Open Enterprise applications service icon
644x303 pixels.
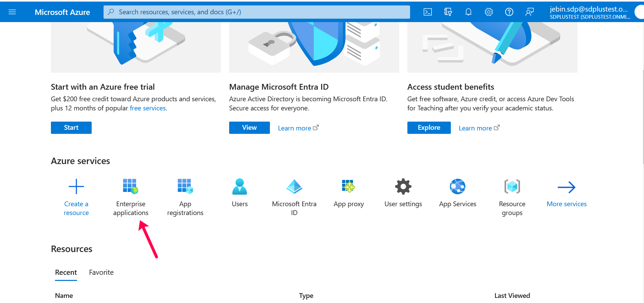[131, 186]
